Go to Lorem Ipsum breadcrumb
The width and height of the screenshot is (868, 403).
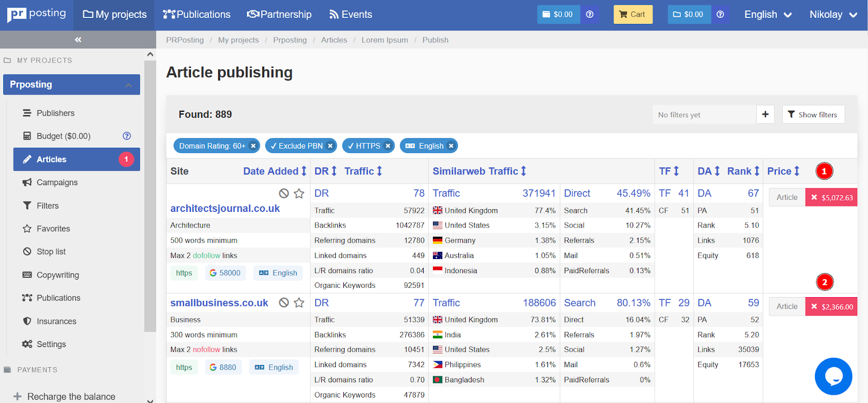(385, 40)
